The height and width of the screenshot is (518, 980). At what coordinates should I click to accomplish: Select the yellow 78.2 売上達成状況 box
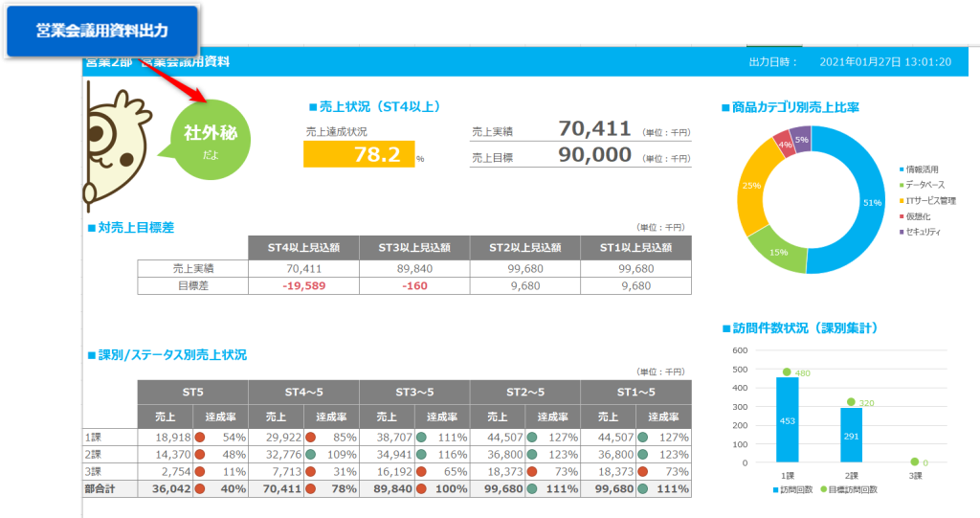[359, 154]
